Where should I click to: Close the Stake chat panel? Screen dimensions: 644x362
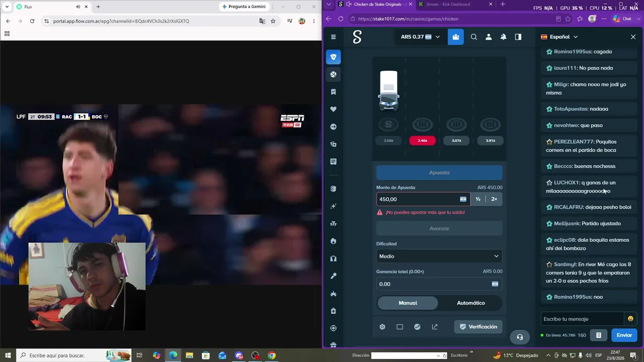[x=633, y=37]
